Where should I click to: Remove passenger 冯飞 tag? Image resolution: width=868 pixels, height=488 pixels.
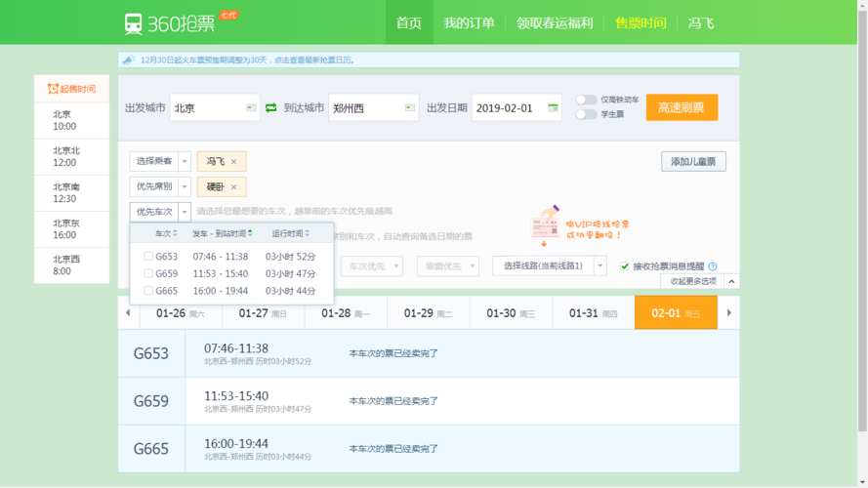(234, 162)
